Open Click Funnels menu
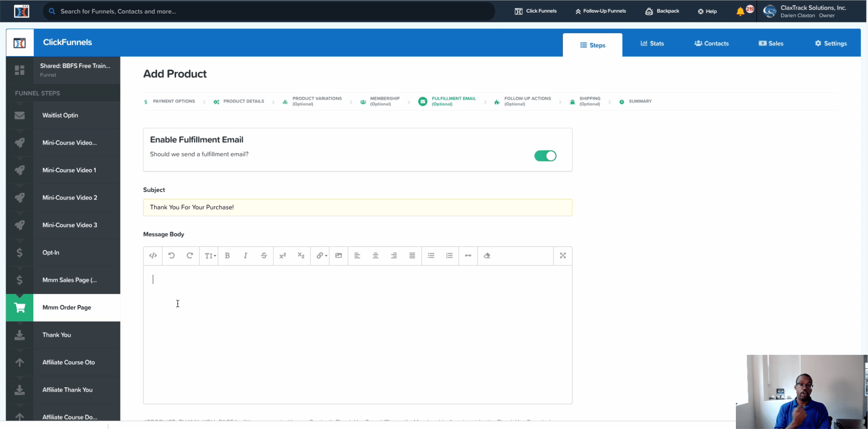The width and height of the screenshot is (868, 429). click(x=535, y=11)
